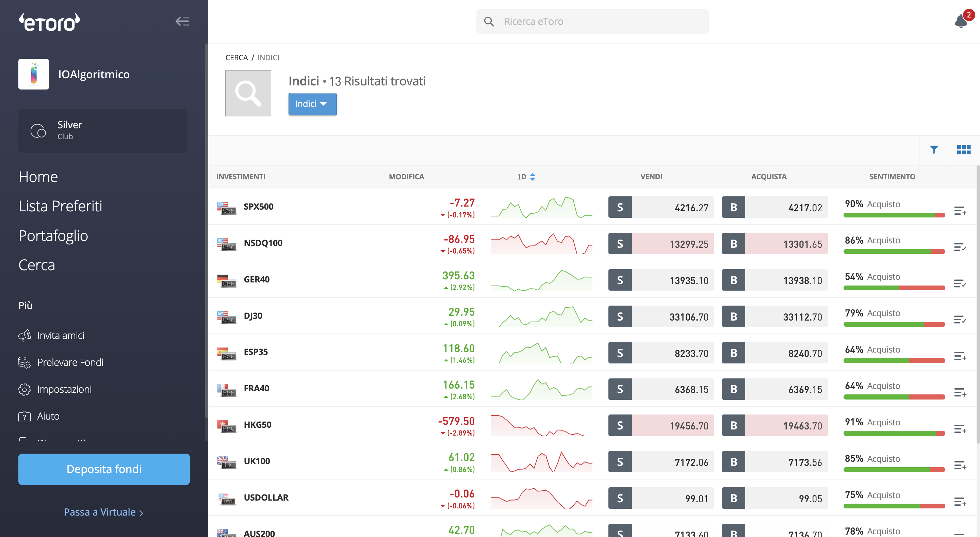Viewport: 980px width, 537px height.
Task: Click CERCA breadcrumb link
Action: click(236, 58)
